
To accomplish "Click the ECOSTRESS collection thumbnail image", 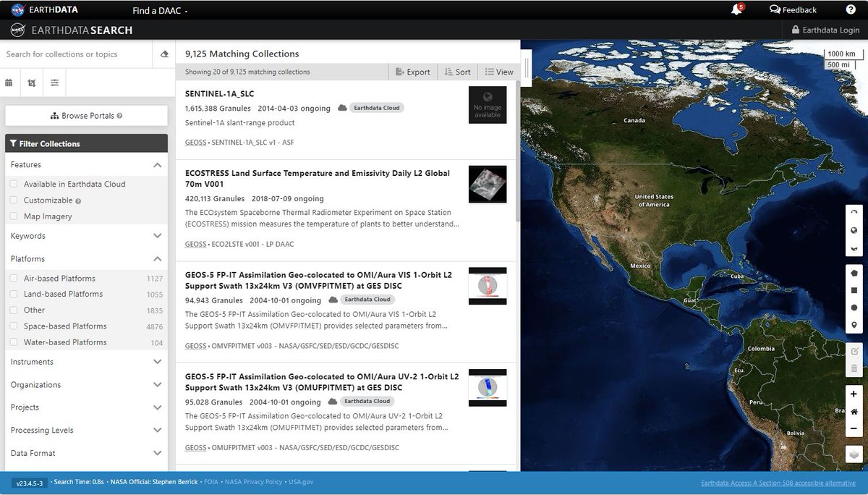I will (488, 184).
